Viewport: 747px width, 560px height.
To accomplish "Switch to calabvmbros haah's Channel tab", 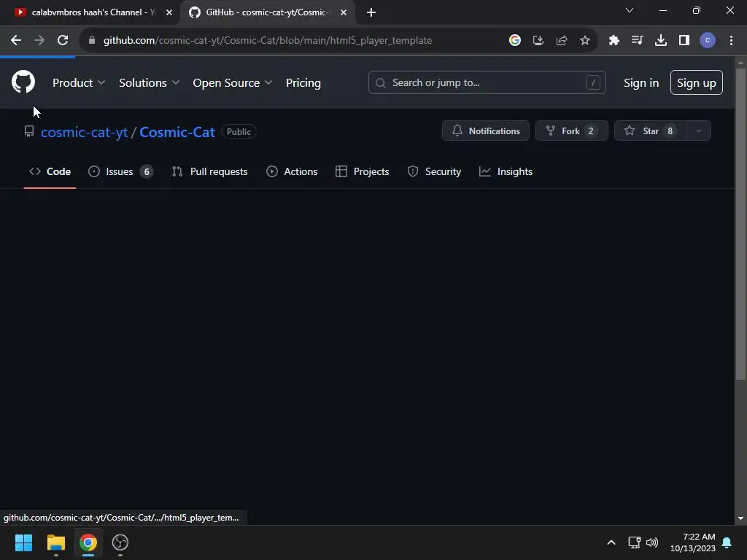I will point(90,12).
